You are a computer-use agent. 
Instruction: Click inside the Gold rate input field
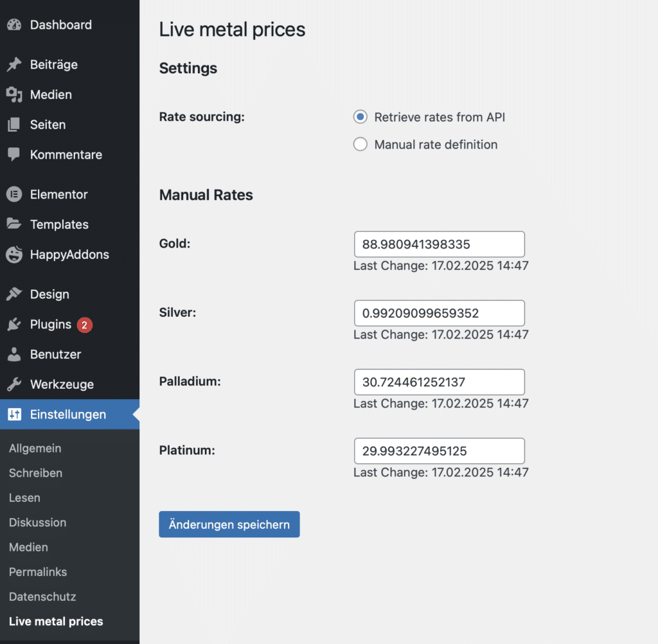(439, 244)
